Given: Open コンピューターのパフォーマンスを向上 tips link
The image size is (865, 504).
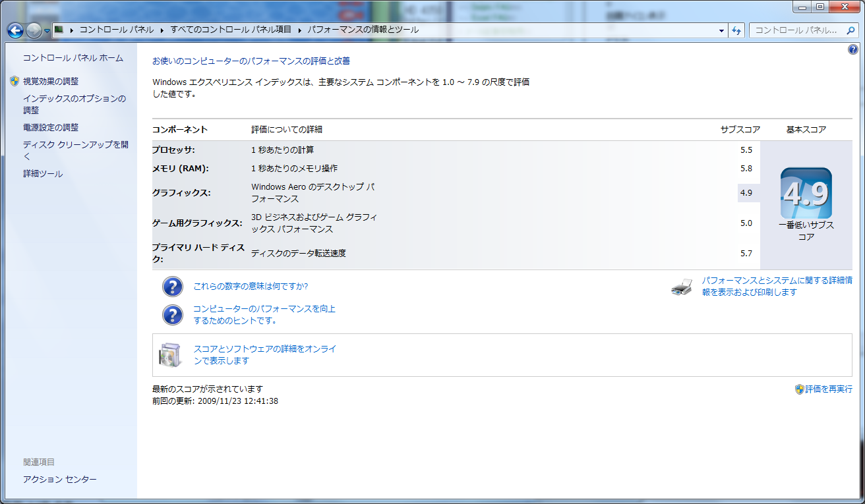Looking at the screenshot, I should click(264, 315).
